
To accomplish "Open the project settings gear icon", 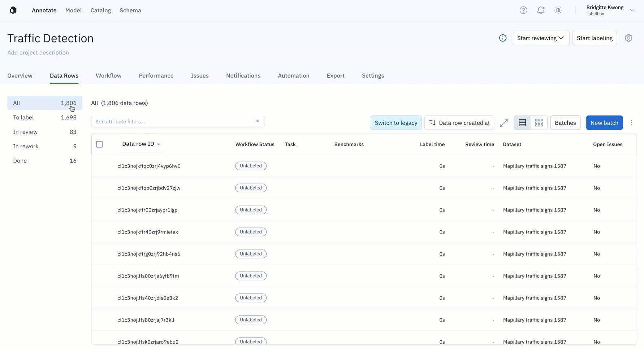I will [x=628, y=38].
